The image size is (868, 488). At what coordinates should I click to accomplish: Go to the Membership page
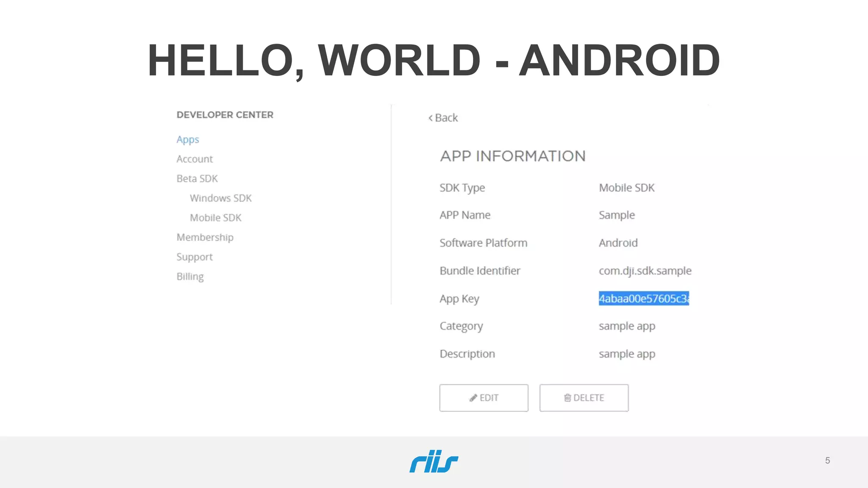click(205, 237)
